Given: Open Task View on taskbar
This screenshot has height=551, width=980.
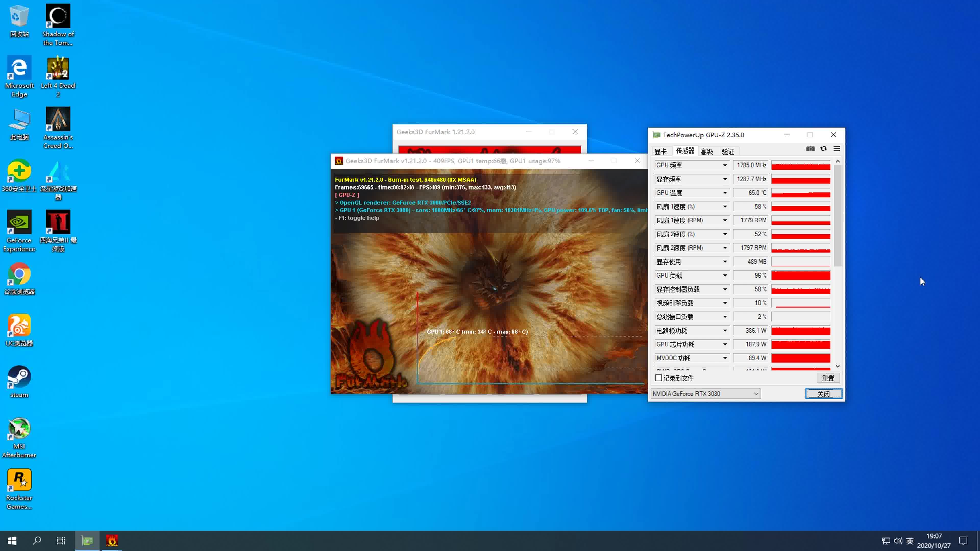Looking at the screenshot, I should pos(61,540).
